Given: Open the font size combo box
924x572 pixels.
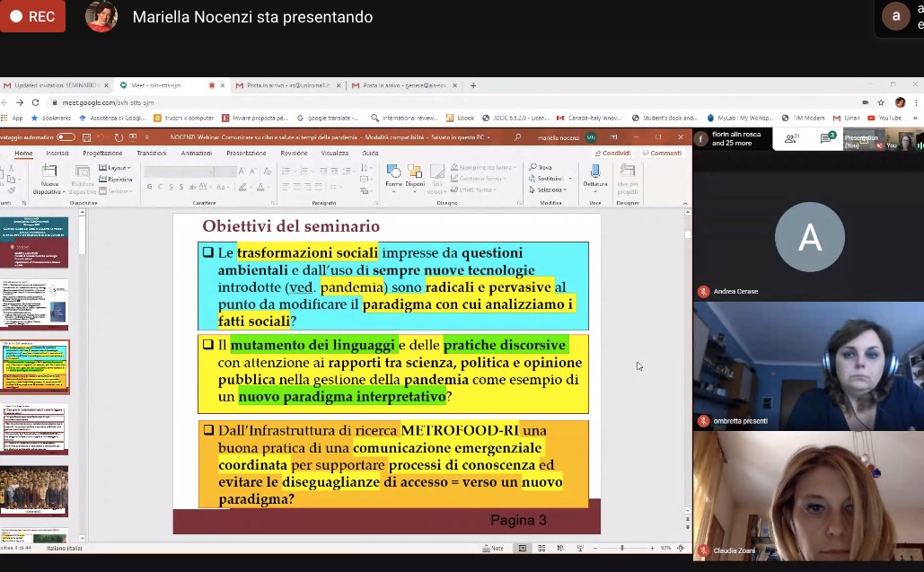Looking at the screenshot, I should tap(225, 172).
